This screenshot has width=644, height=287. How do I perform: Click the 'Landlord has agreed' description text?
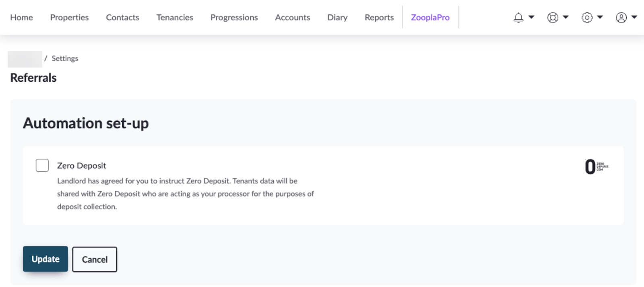[186, 194]
